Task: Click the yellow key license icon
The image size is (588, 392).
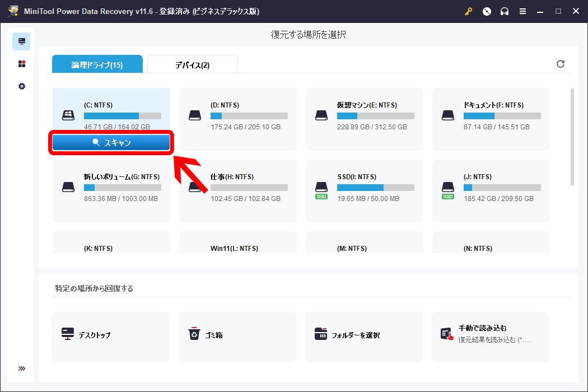Action: [469, 11]
